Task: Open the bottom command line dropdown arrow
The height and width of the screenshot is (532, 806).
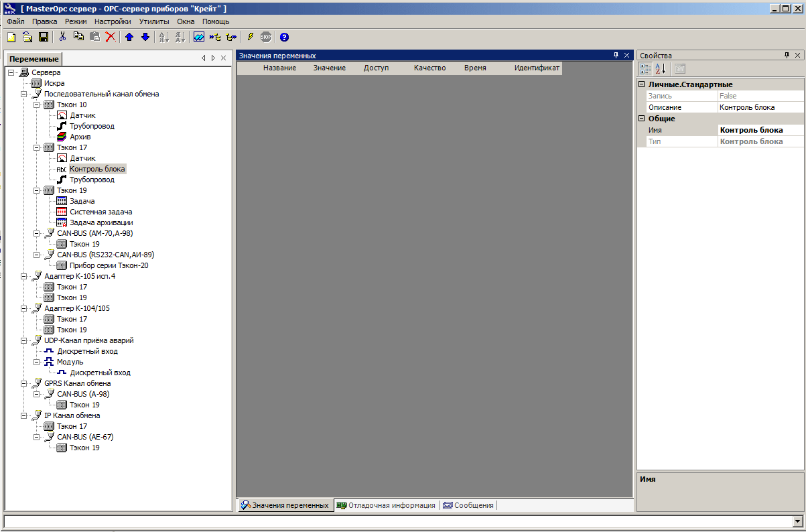Action: click(x=797, y=521)
